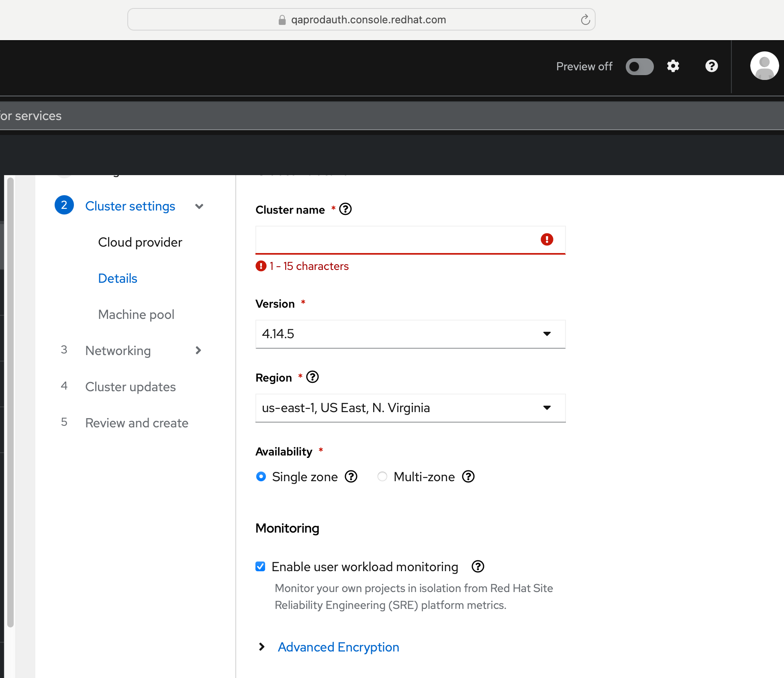The height and width of the screenshot is (678, 784).
Task: Click the Region help icon
Action: [x=312, y=377]
